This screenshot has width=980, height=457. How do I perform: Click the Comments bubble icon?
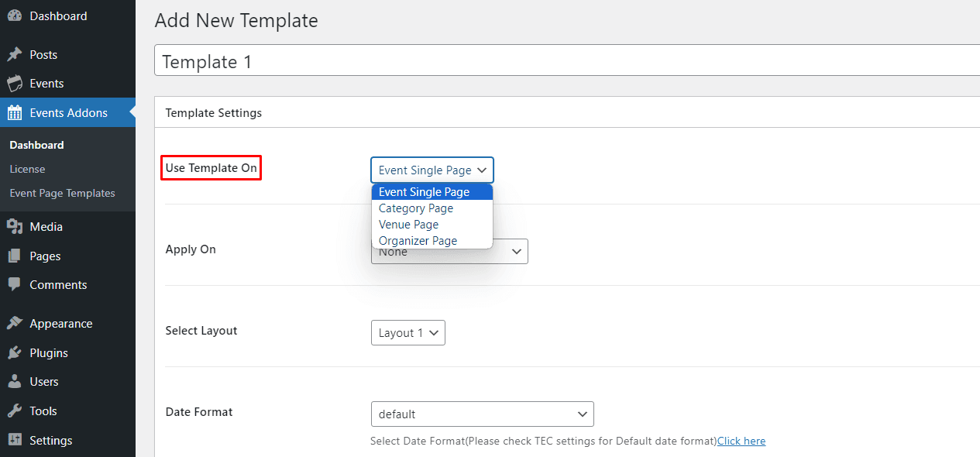[14, 285]
